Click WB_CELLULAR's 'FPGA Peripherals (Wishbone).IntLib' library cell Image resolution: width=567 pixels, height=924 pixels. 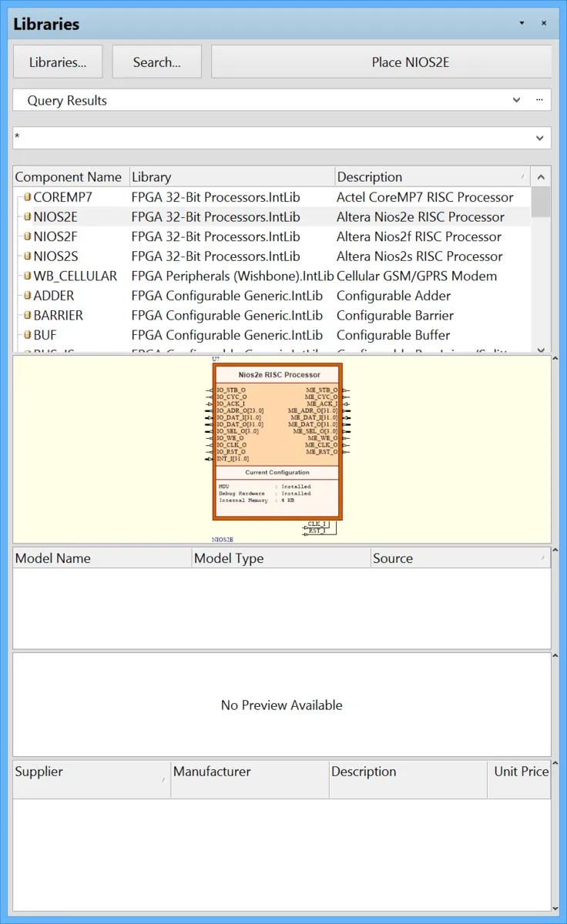[x=233, y=276]
